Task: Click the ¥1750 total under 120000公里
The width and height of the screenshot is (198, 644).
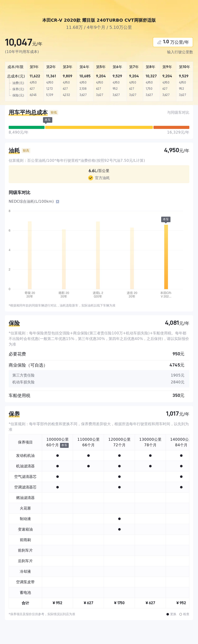Action: pyautogui.click(x=119, y=603)
